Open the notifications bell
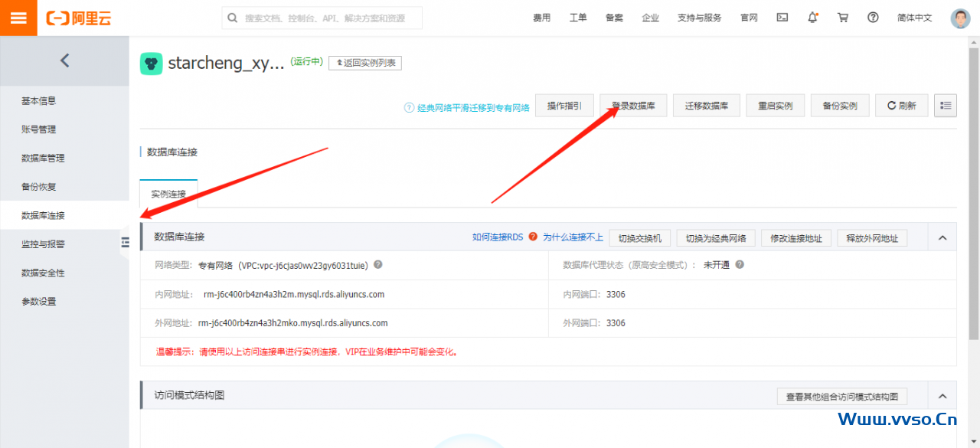 coord(812,18)
